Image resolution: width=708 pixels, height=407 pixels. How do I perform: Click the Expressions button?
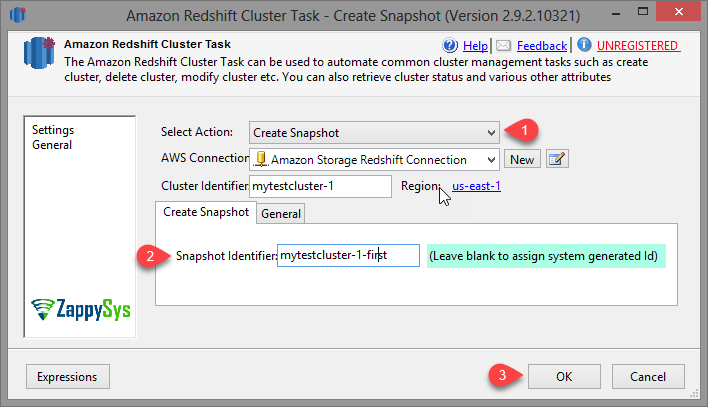(x=67, y=376)
